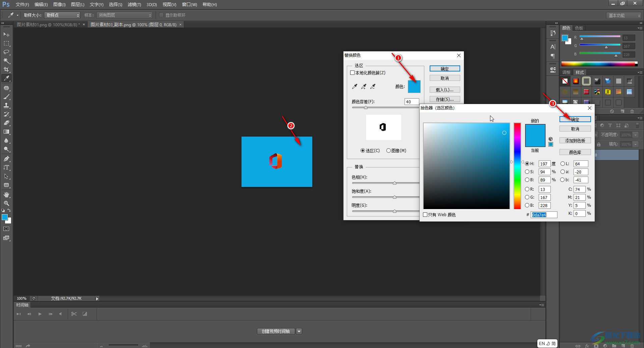Open the Filter (滤镜) menu
644x348 pixels.
(x=134, y=5)
